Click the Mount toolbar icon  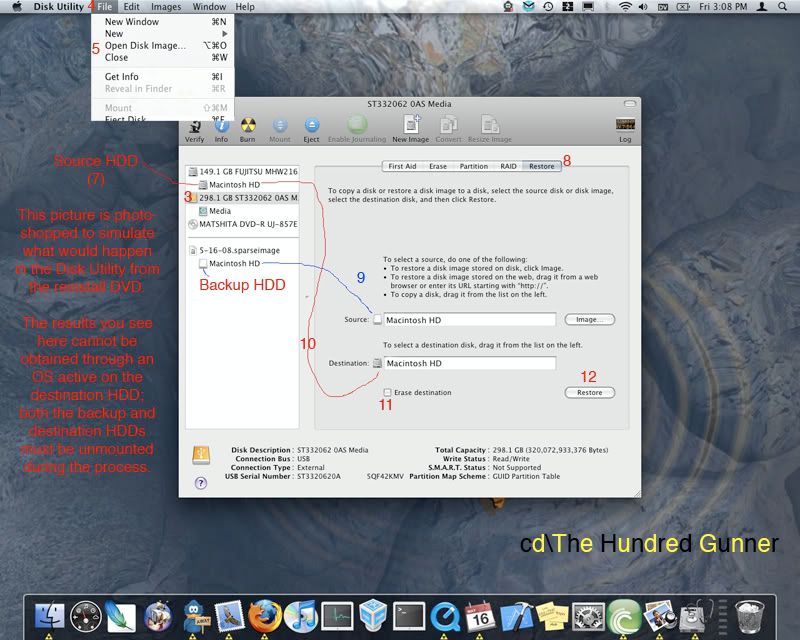(280, 131)
